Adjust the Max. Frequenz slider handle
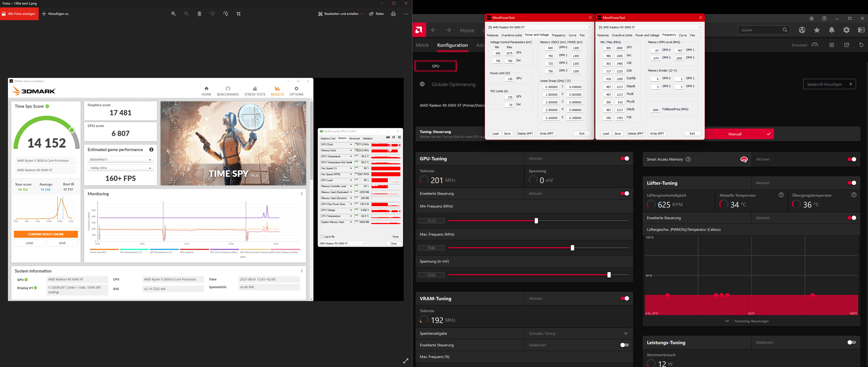This screenshot has height=367, width=868. (x=572, y=248)
